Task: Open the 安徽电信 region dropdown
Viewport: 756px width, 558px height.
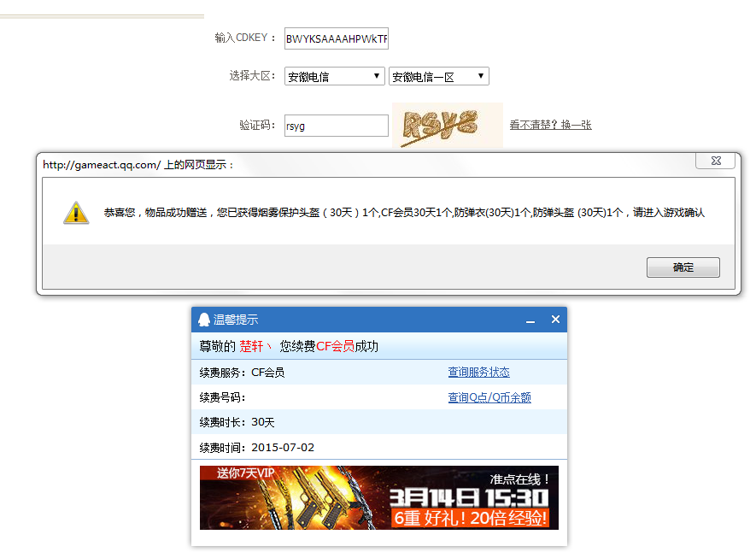Action: coord(334,76)
